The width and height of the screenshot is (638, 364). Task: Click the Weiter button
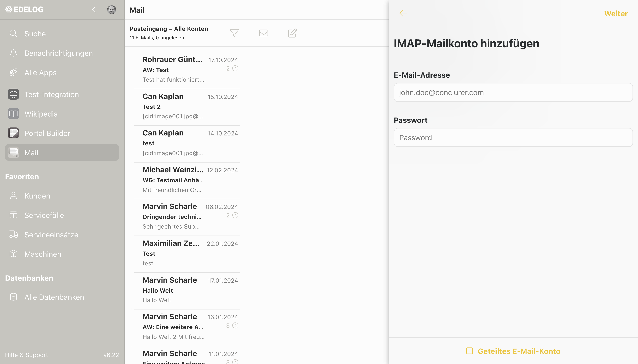click(616, 13)
